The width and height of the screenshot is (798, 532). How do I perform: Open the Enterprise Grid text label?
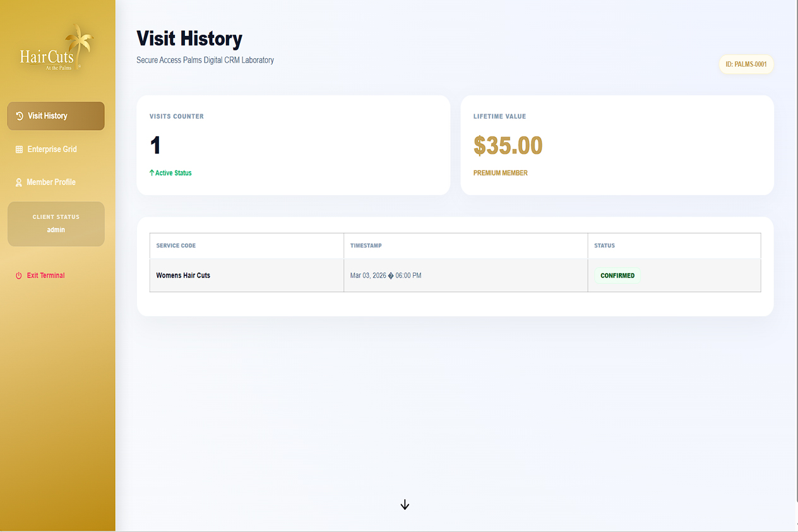click(x=52, y=150)
